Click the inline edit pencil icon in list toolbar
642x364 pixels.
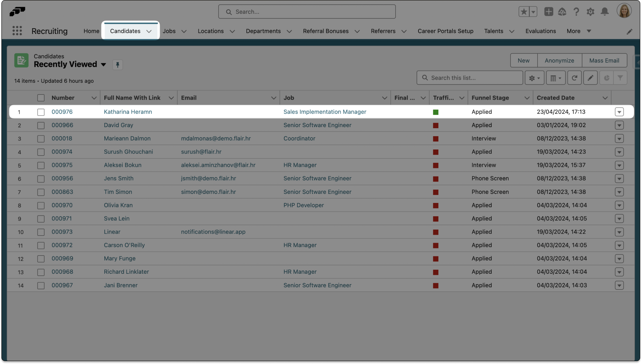click(590, 78)
